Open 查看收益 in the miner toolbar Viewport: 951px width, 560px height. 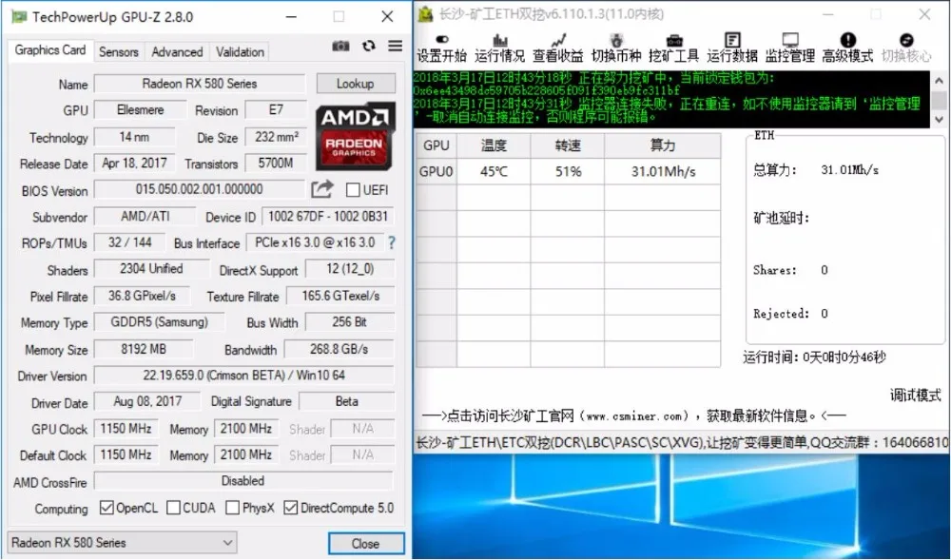point(558,48)
